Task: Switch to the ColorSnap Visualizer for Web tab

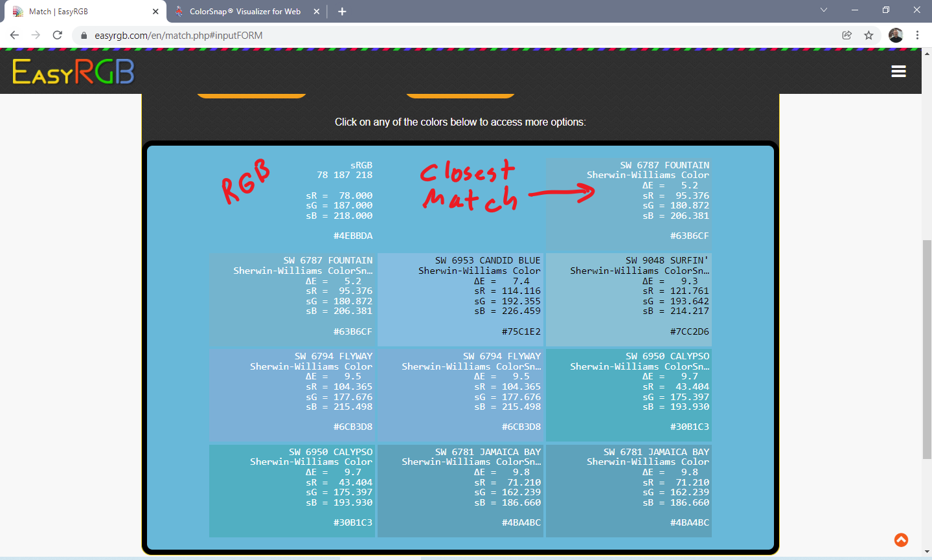Action: tap(246, 12)
